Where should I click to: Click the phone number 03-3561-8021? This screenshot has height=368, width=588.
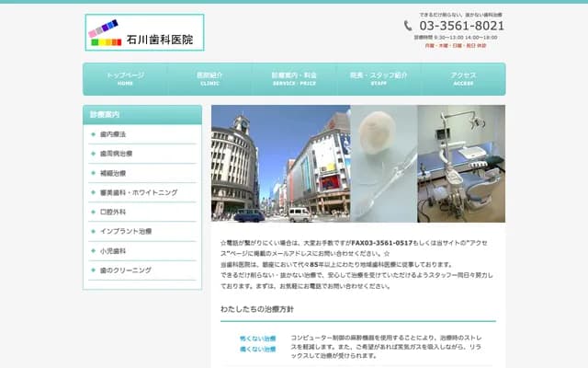click(461, 26)
